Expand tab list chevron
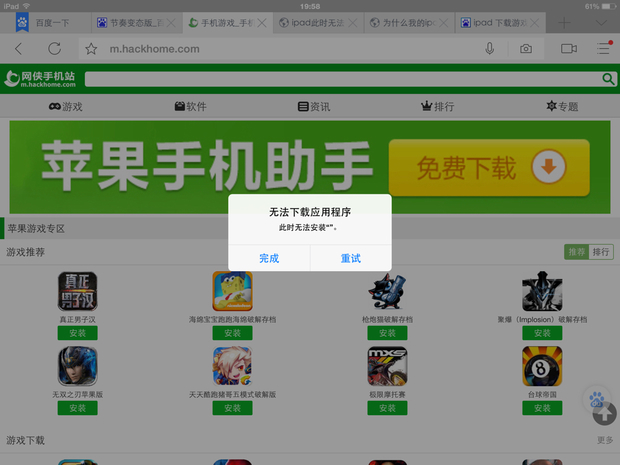The height and width of the screenshot is (465, 620). [601, 23]
